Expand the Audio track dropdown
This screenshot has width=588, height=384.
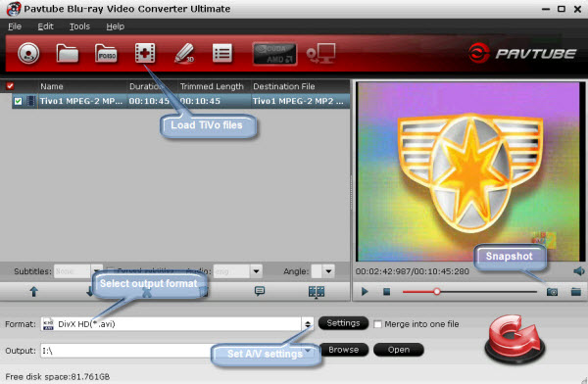pos(256,271)
